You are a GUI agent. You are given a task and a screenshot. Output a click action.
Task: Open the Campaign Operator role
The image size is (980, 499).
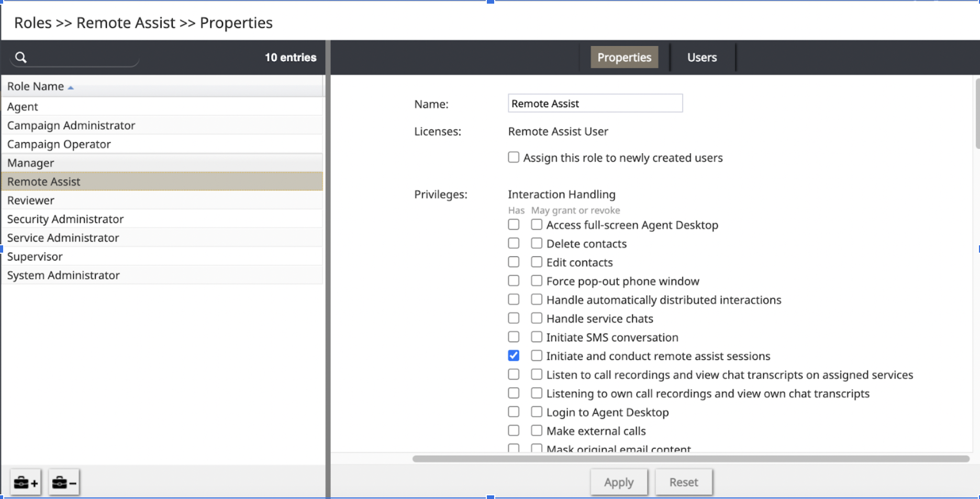(59, 144)
